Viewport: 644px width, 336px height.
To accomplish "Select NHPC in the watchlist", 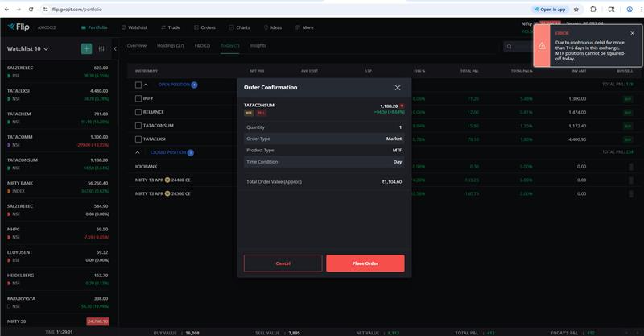I will pos(58,233).
